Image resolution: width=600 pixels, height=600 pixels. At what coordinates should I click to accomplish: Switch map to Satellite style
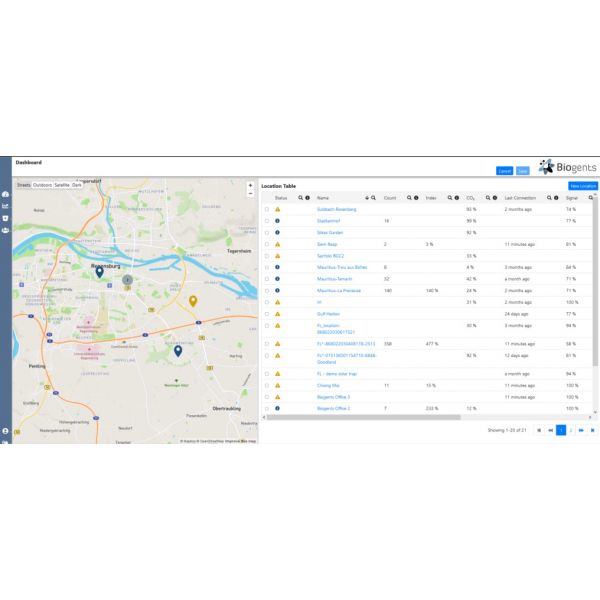coord(61,185)
